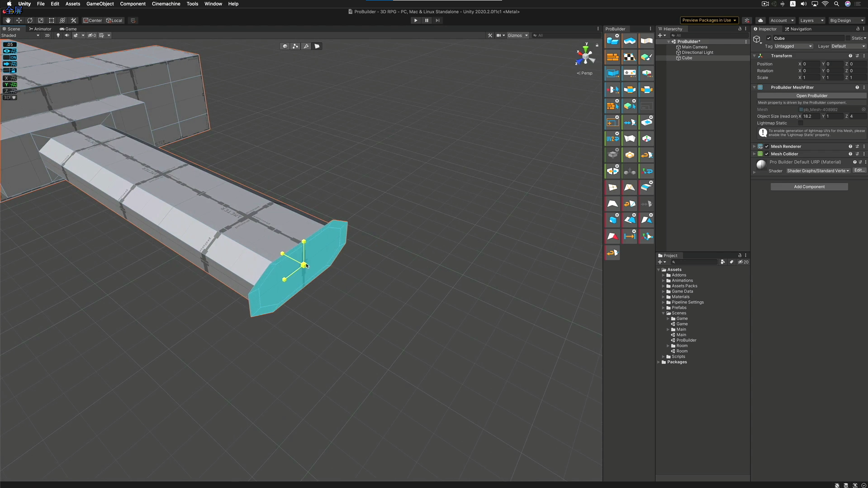Select the Rotate tool in the main toolbar
This screenshot has height=488, width=868.
point(30,20)
